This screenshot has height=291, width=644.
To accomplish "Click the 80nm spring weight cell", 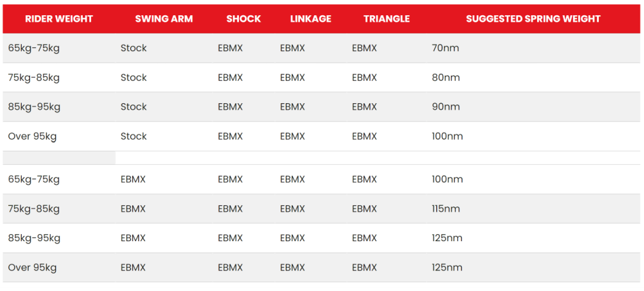I will click(x=446, y=77).
